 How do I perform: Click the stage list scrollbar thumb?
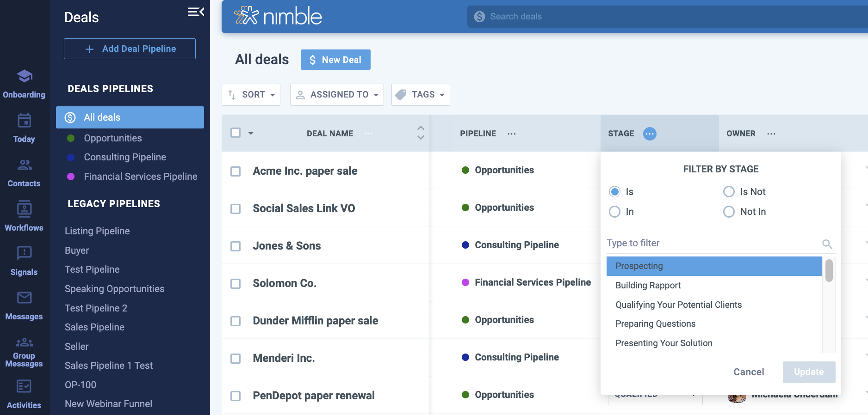(x=829, y=270)
